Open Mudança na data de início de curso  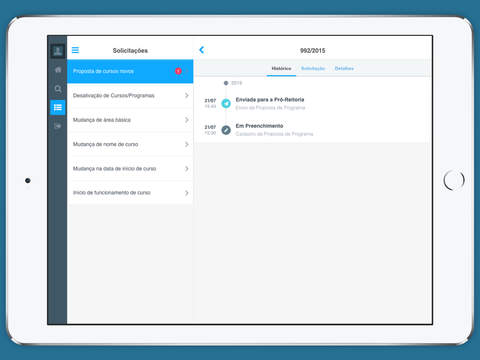coord(130,169)
